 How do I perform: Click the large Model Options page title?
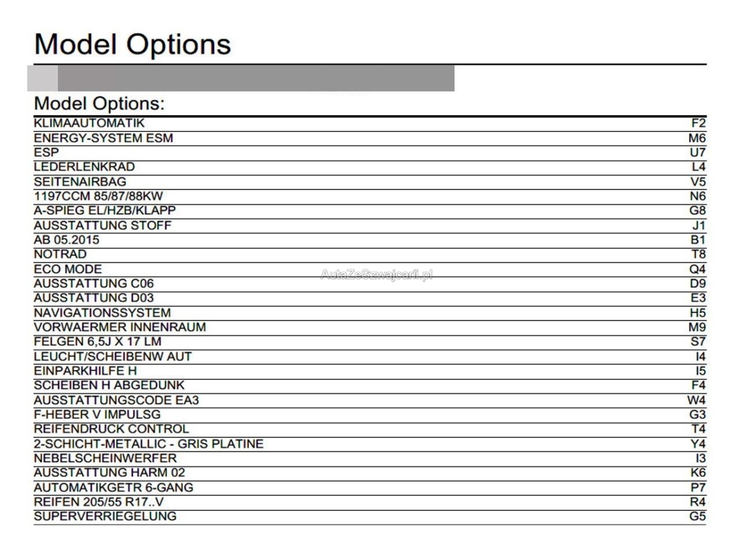[x=133, y=44]
